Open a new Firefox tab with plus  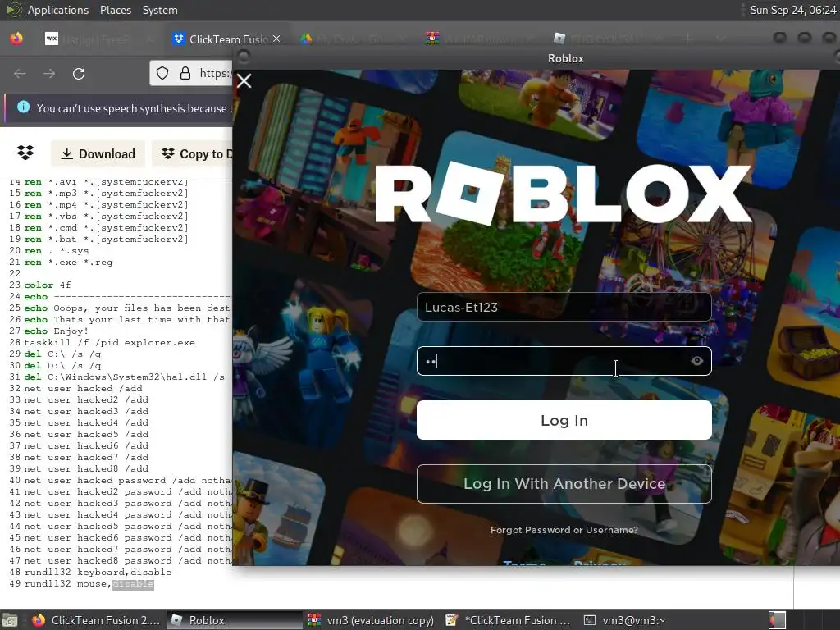coord(688,39)
